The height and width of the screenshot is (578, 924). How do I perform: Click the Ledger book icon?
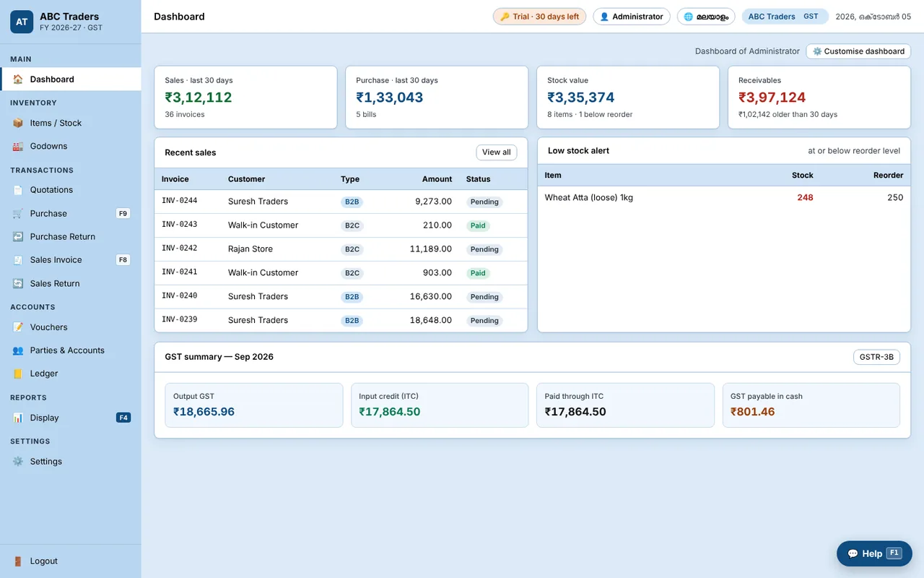coord(18,374)
